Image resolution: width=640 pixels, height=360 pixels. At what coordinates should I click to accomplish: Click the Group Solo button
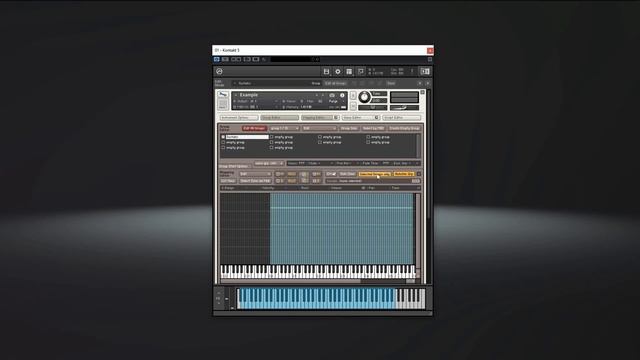[x=349, y=128]
